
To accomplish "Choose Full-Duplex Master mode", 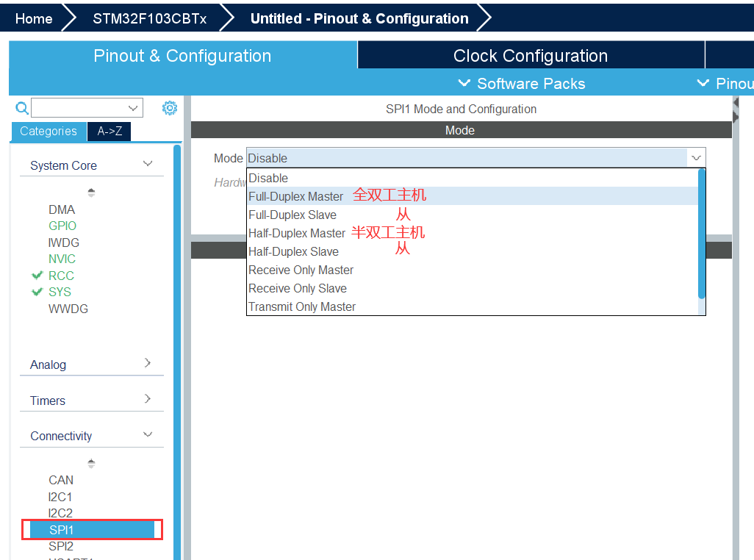I will 473,196.
